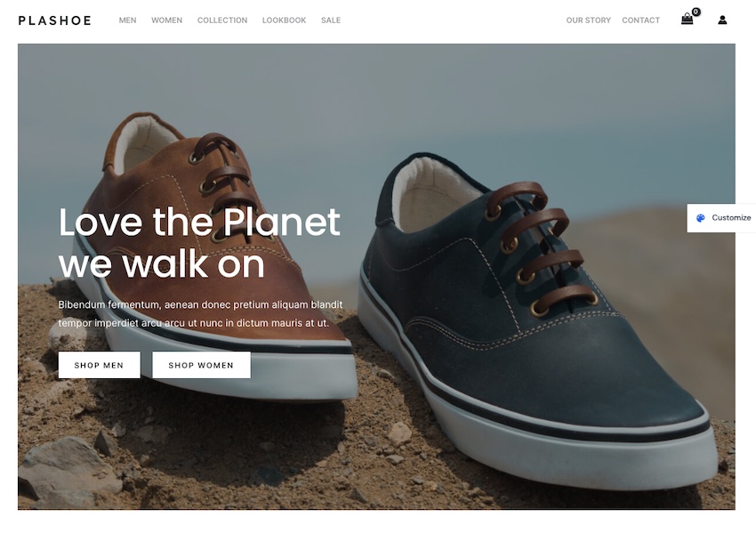
Task: Visit the SALE section
Action: (x=331, y=20)
